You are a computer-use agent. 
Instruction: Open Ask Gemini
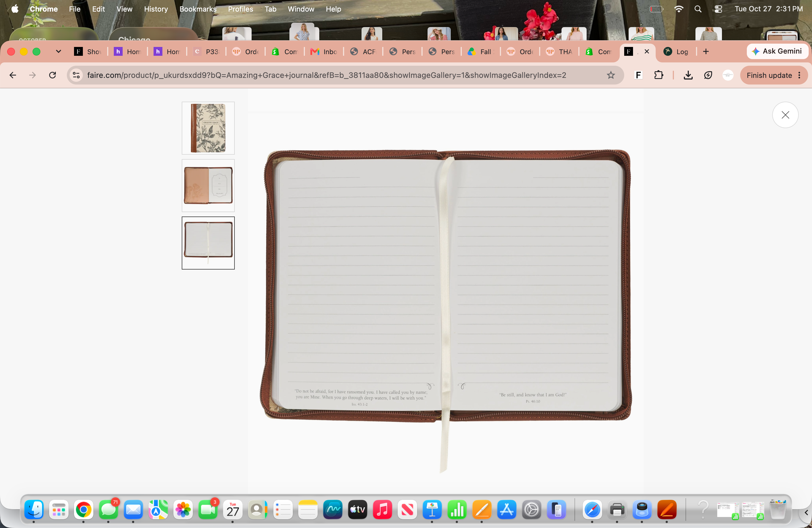tap(777, 51)
